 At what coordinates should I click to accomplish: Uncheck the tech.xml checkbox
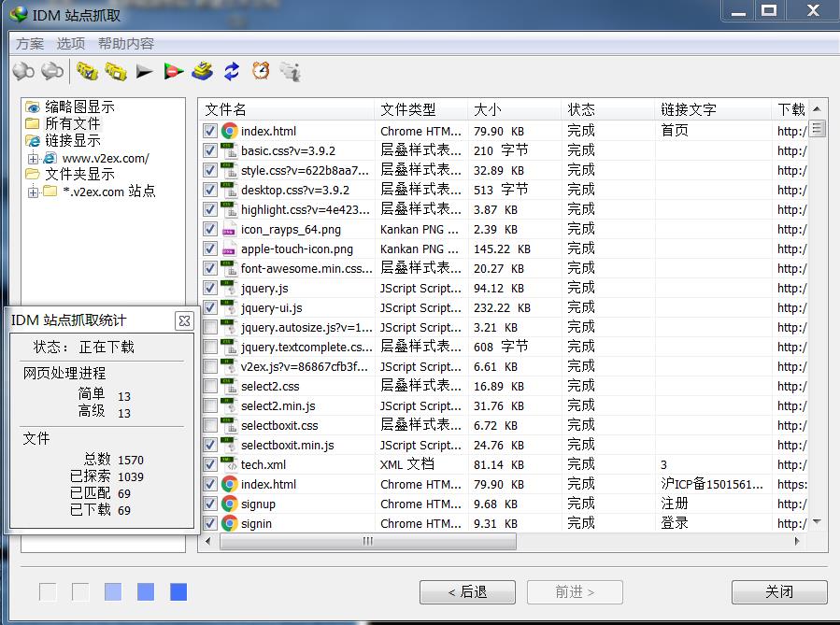tap(210, 465)
